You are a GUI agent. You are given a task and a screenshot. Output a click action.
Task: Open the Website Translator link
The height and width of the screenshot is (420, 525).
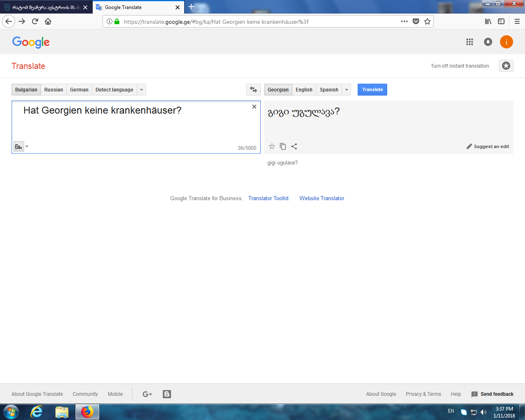(x=322, y=198)
